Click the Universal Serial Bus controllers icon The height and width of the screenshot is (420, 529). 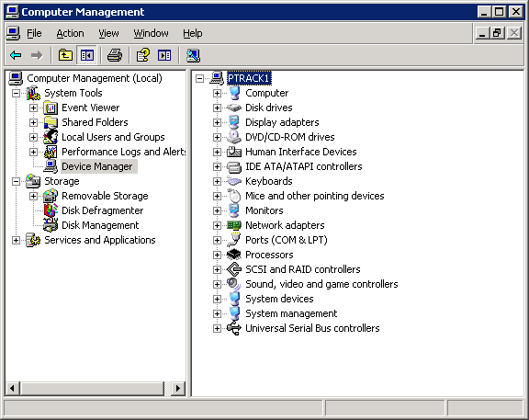click(x=234, y=328)
